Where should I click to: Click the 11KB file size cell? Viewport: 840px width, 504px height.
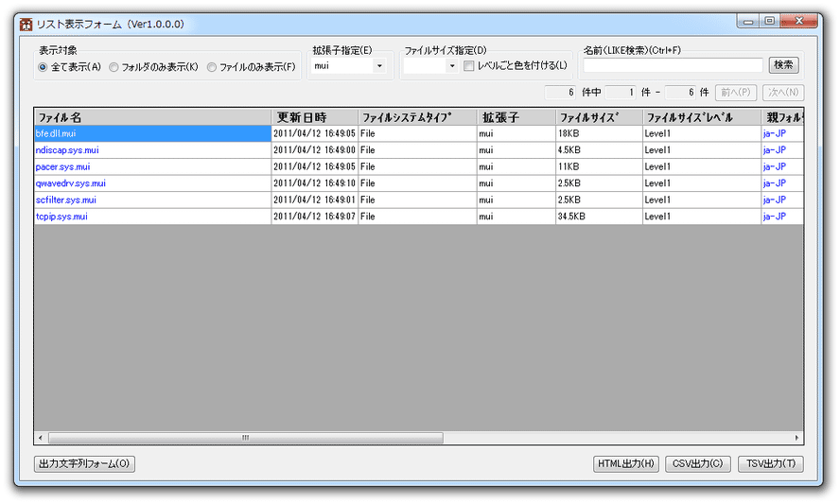(x=599, y=166)
